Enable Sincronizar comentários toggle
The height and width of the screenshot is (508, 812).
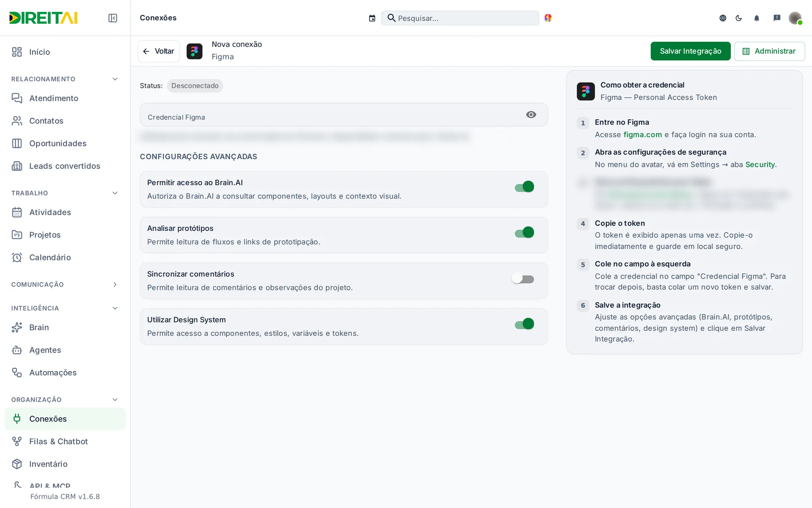[523, 279]
